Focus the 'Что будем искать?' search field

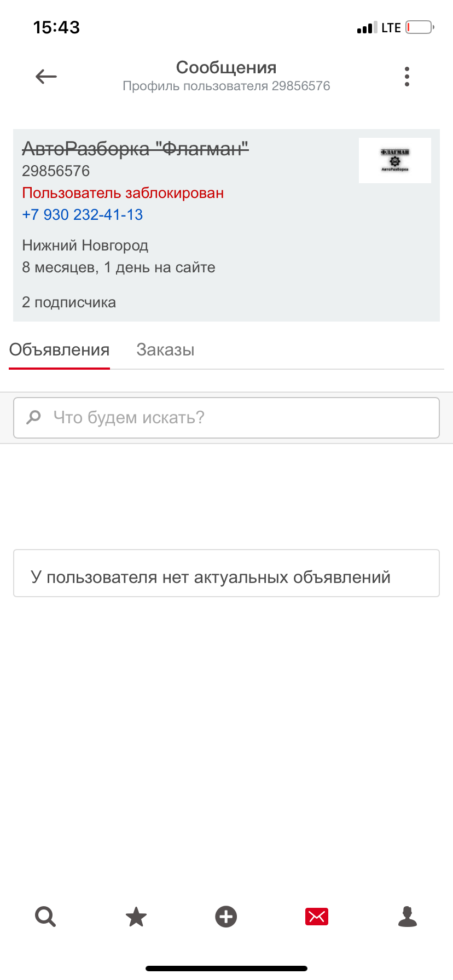click(235, 418)
